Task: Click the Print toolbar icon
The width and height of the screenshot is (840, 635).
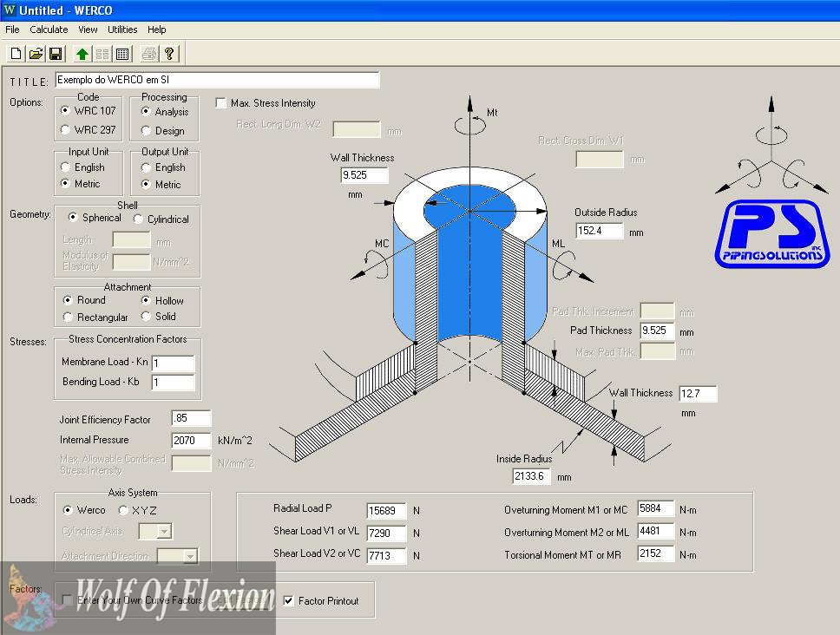Action: tap(149, 54)
